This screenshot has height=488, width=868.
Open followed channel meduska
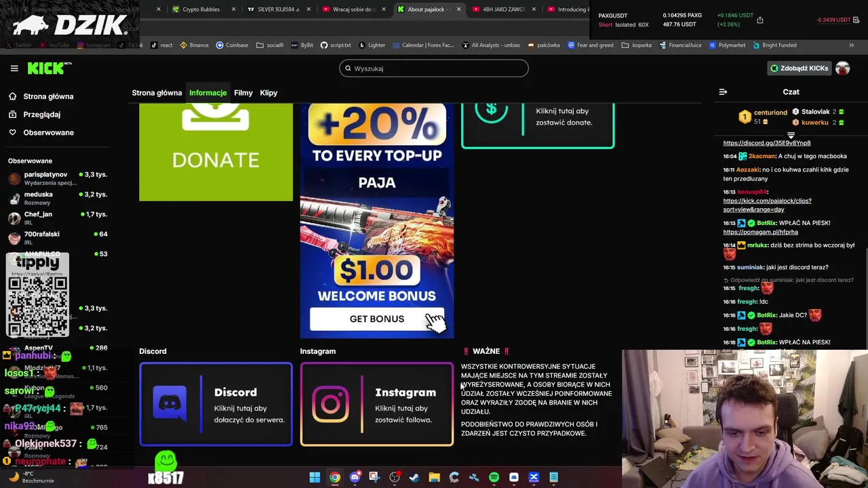[x=57, y=198]
